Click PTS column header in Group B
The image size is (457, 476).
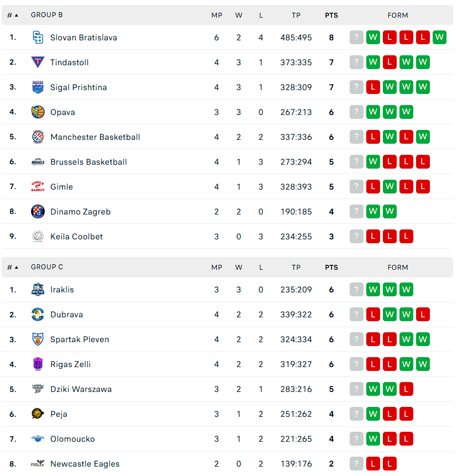331,15
